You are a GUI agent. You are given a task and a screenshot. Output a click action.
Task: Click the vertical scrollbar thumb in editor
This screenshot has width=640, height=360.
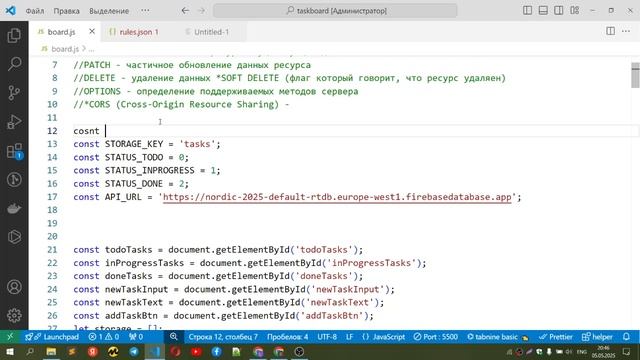tap(635, 75)
